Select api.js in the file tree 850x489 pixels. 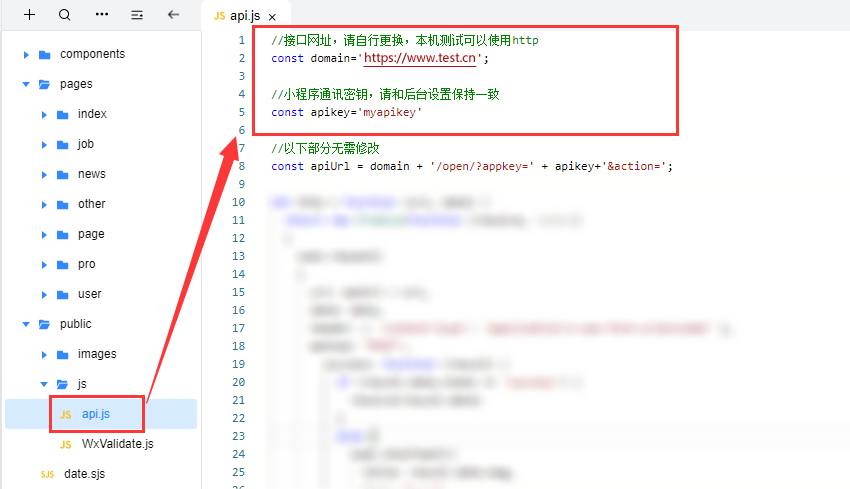pyautogui.click(x=95, y=414)
